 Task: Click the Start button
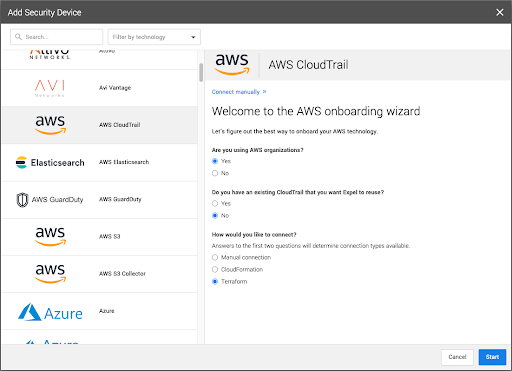pos(492,357)
